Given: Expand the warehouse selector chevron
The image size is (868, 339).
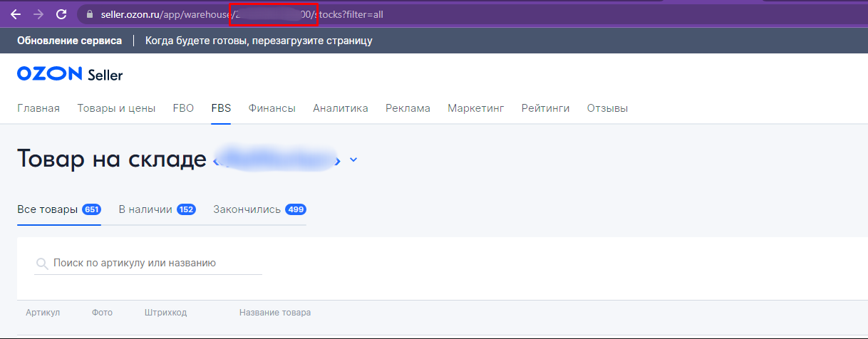Looking at the screenshot, I should [x=353, y=160].
